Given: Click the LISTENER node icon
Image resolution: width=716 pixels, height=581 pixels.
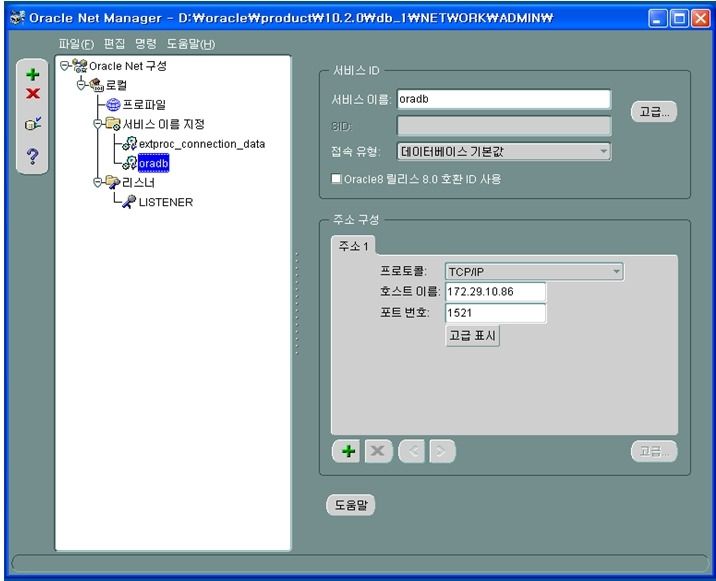Looking at the screenshot, I should coord(129,201).
